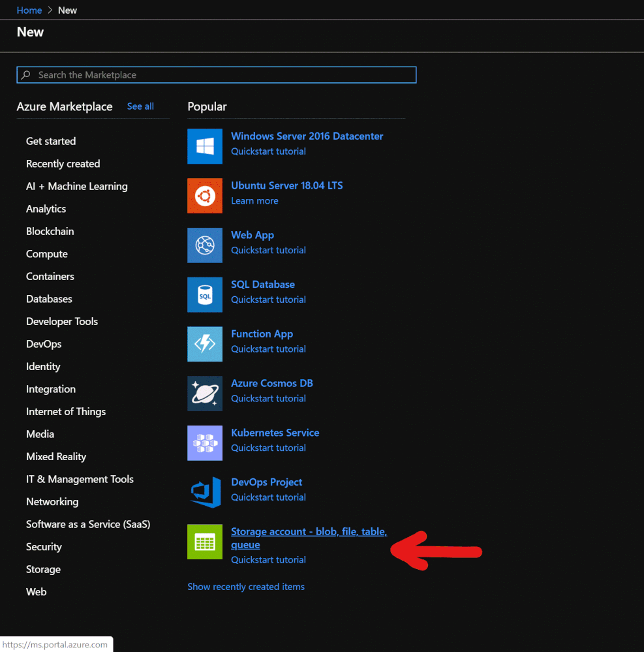Focus the Search the Marketplace field
Image resolution: width=644 pixels, height=652 pixels.
tap(216, 75)
